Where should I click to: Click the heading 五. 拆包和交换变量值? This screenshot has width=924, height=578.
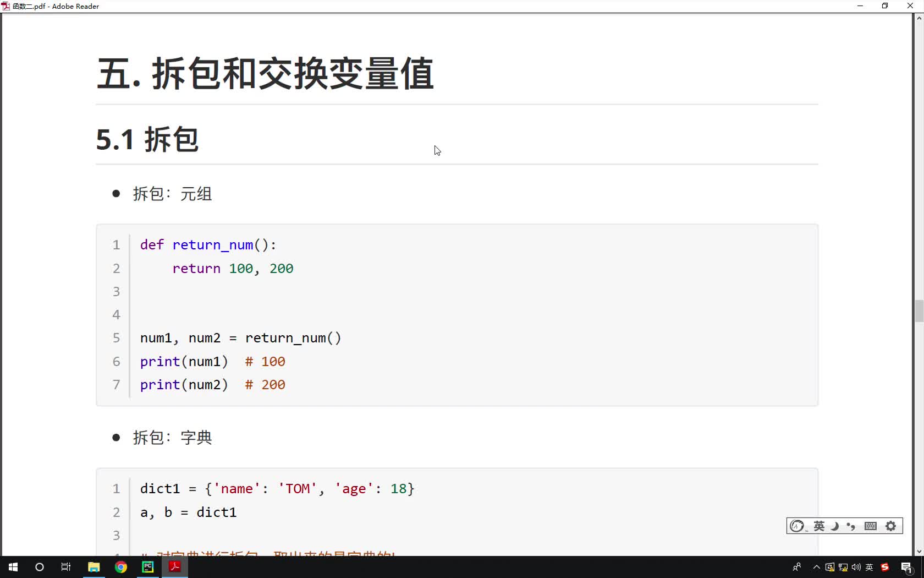click(x=265, y=73)
